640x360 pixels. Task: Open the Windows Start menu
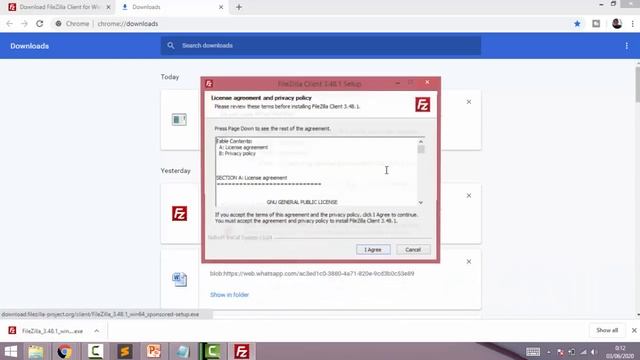11,351
